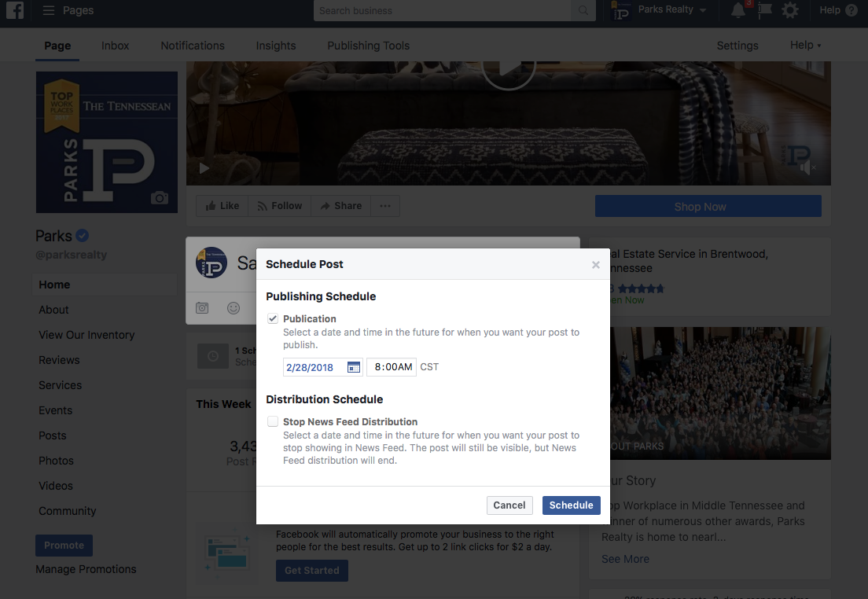The image size is (868, 599).
Task: Click the photo camera icon in composer
Action: click(x=202, y=308)
